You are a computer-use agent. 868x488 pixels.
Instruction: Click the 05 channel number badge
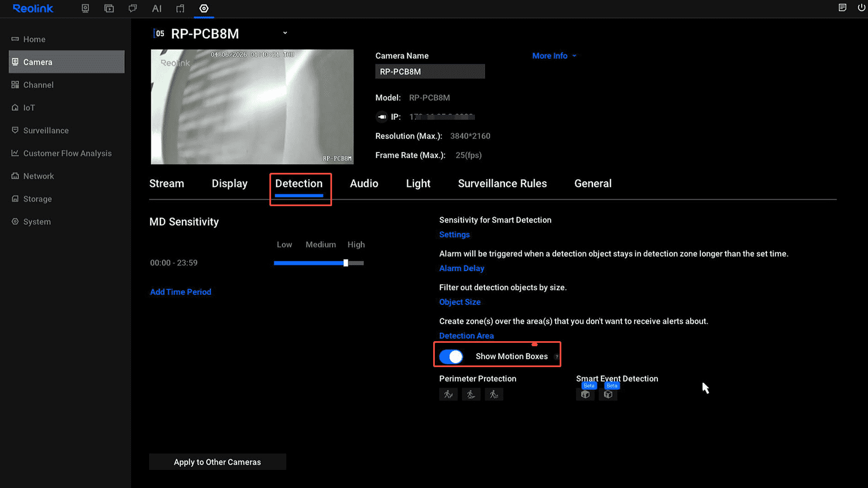(160, 33)
